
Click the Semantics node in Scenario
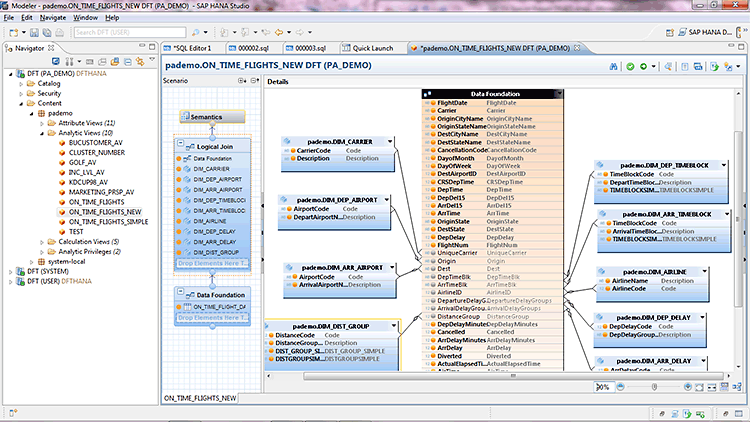click(212, 117)
